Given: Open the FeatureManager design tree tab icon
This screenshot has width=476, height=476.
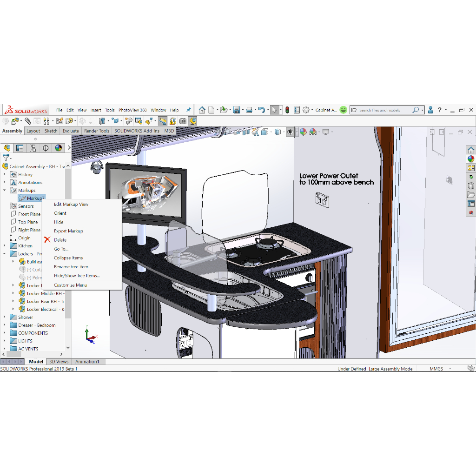Looking at the screenshot, I should tap(7, 148).
